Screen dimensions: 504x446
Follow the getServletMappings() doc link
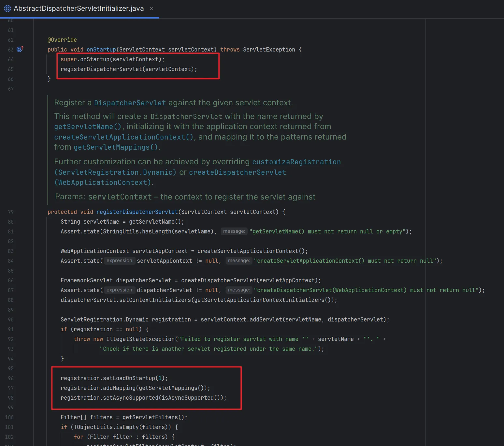point(116,147)
